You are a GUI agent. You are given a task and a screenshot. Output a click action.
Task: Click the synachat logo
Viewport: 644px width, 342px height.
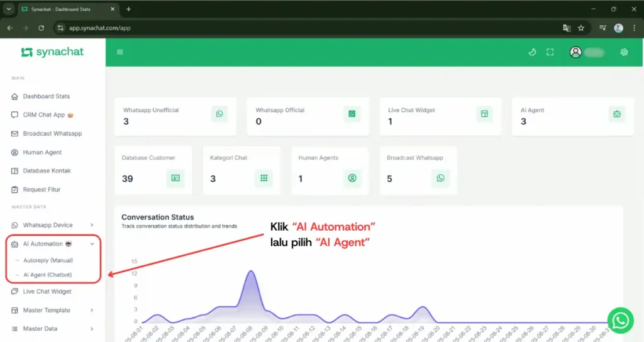(52, 52)
